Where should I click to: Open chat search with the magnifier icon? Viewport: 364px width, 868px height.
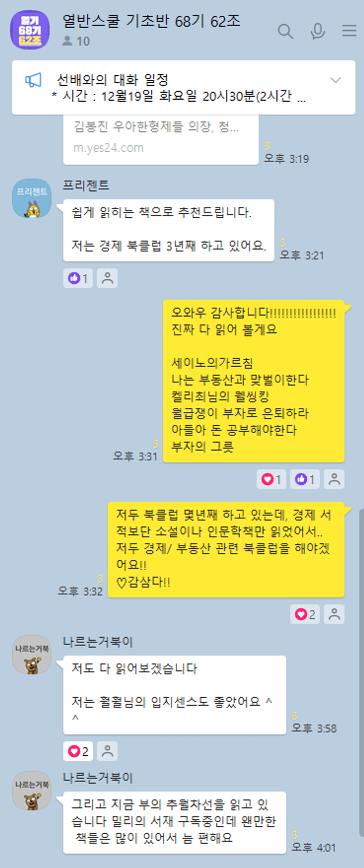pos(285,31)
